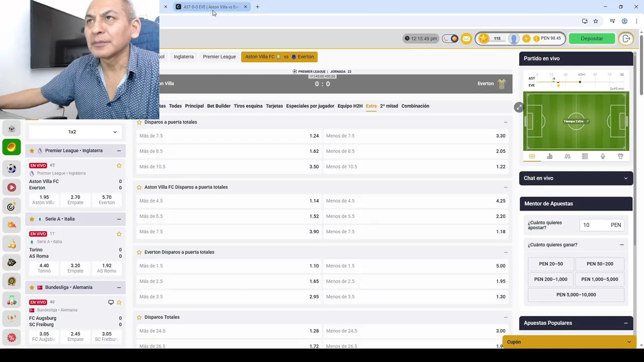Star the Everton Disparos a puerta totales market
Screen dimensions: 644x362
139,252
